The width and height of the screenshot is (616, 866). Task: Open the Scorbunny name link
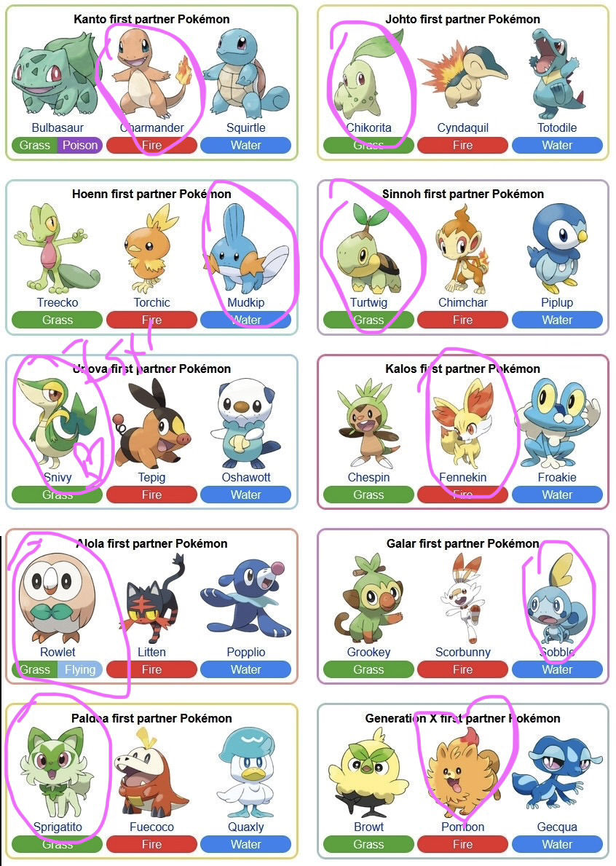462,653
